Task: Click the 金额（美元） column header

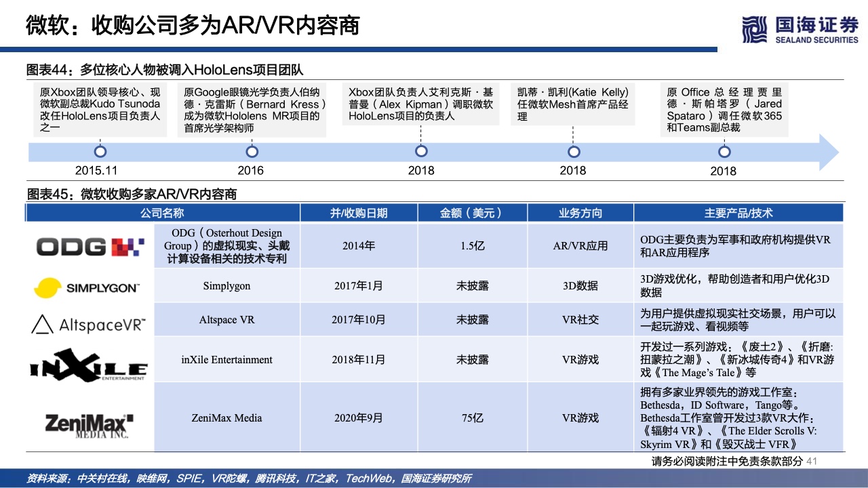Action: coord(472,213)
